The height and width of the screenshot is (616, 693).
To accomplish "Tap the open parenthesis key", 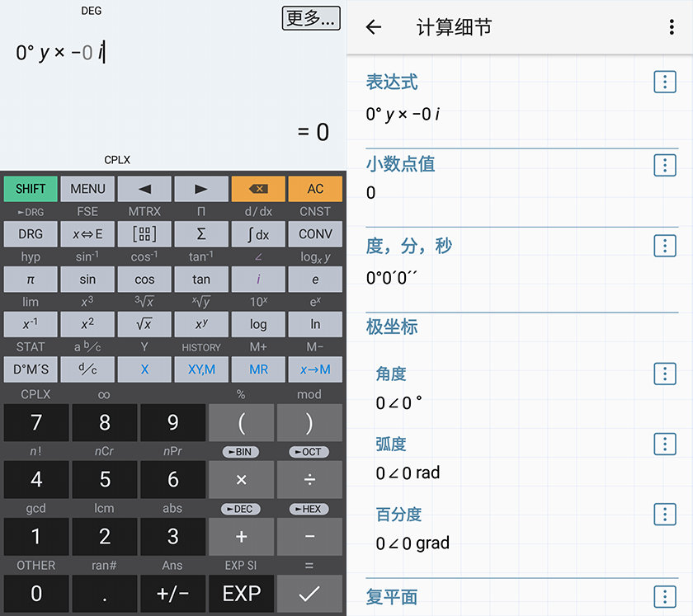I will tap(241, 422).
